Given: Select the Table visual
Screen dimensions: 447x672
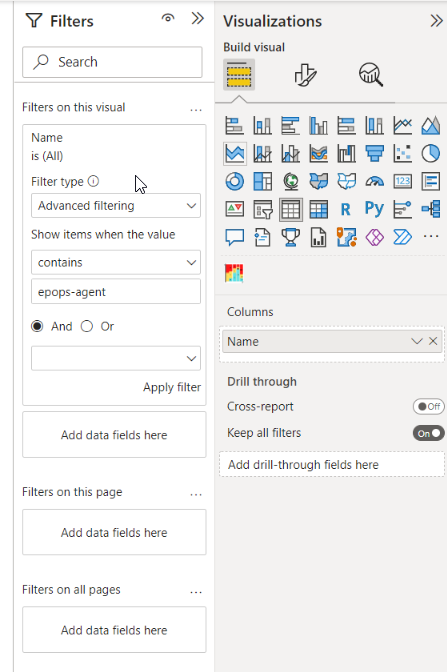Looking at the screenshot, I should tap(291, 210).
